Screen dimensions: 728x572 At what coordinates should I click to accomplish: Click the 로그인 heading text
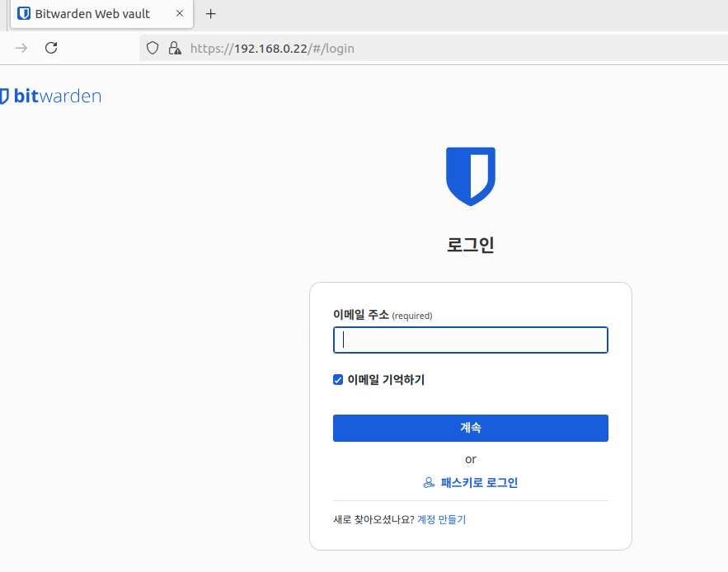click(x=470, y=245)
